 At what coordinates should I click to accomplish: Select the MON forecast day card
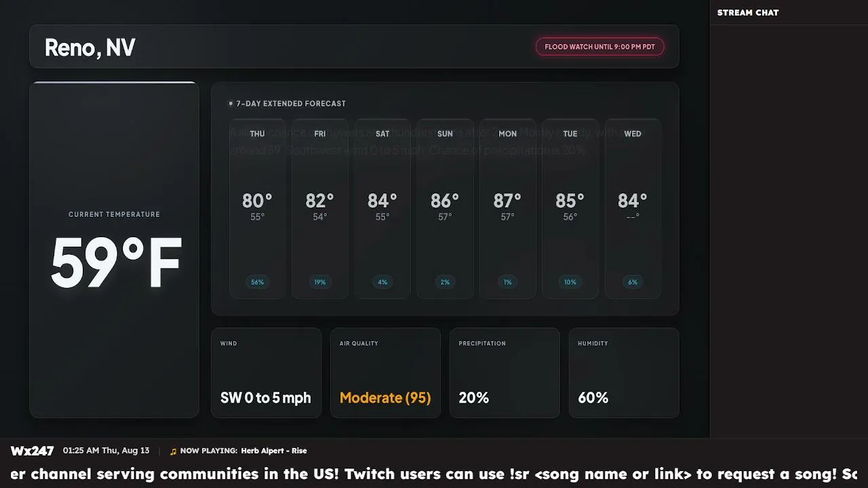click(x=507, y=209)
